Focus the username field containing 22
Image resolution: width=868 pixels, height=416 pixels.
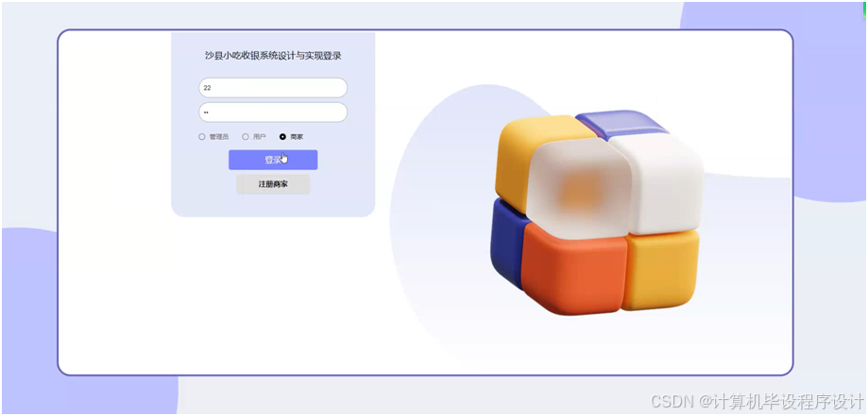coord(273,88)
